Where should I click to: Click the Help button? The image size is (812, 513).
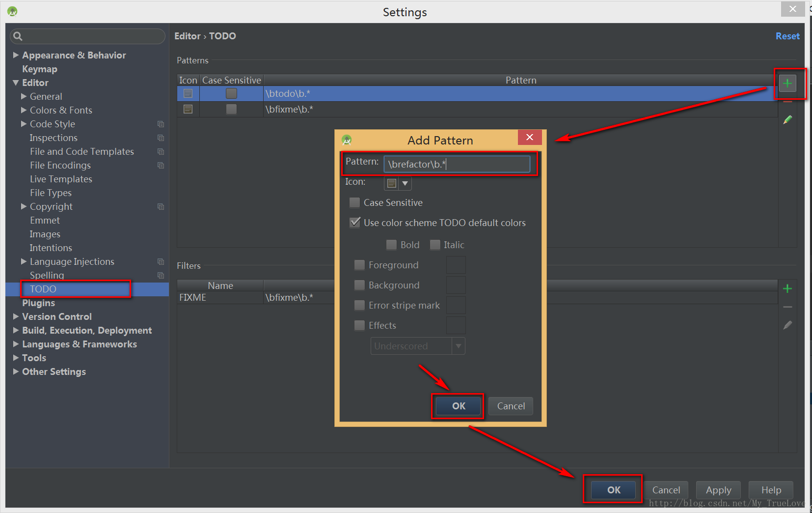click(771, 490)
